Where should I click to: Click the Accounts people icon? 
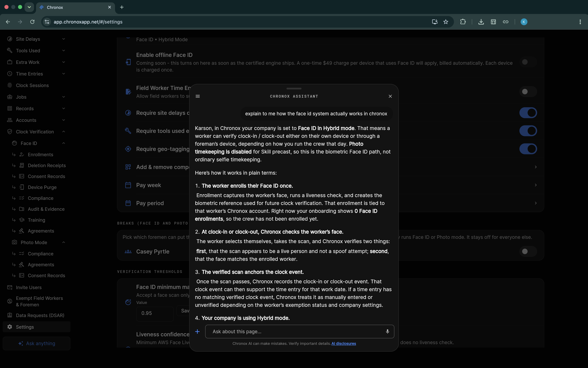tap(10, 120)
